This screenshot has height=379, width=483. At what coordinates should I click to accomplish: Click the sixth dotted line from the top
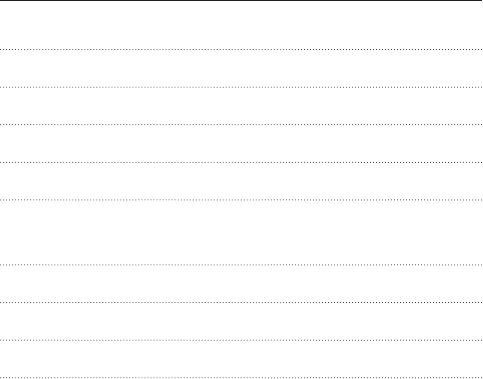[241, 265]
